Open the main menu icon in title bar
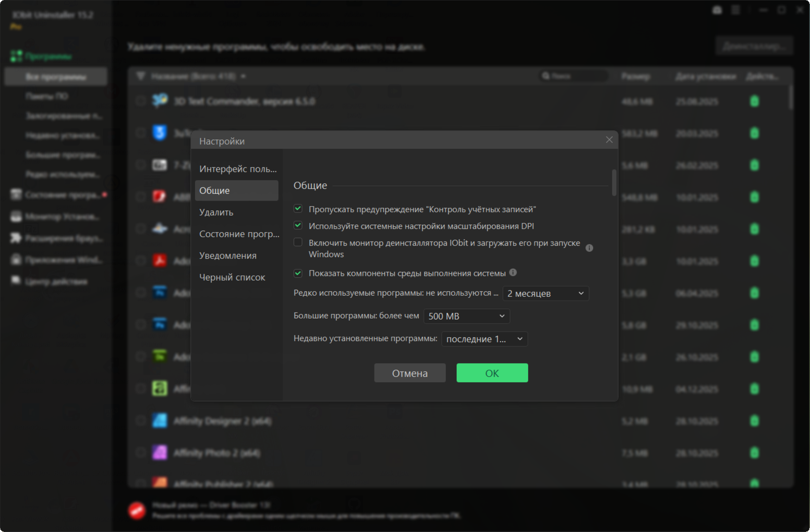Screen dimensions: 810x532 point(735,10)
